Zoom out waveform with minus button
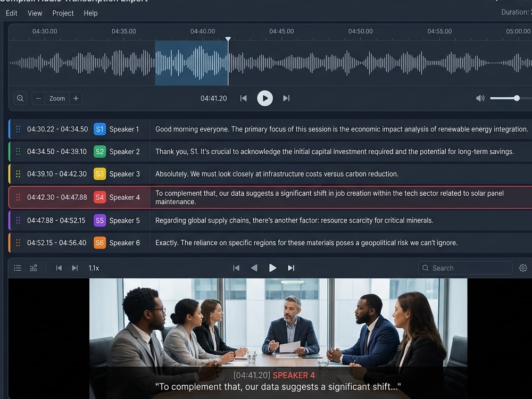This screenshot has width=532, height=399. [38, 98]
